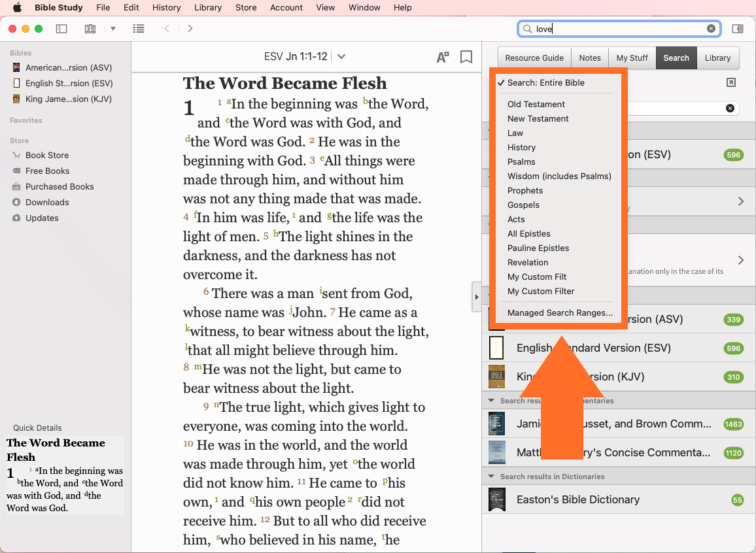Viewport: 756px width, 553px height.
Task: Open the Free Books store link
Action: [x=47, y=171]
